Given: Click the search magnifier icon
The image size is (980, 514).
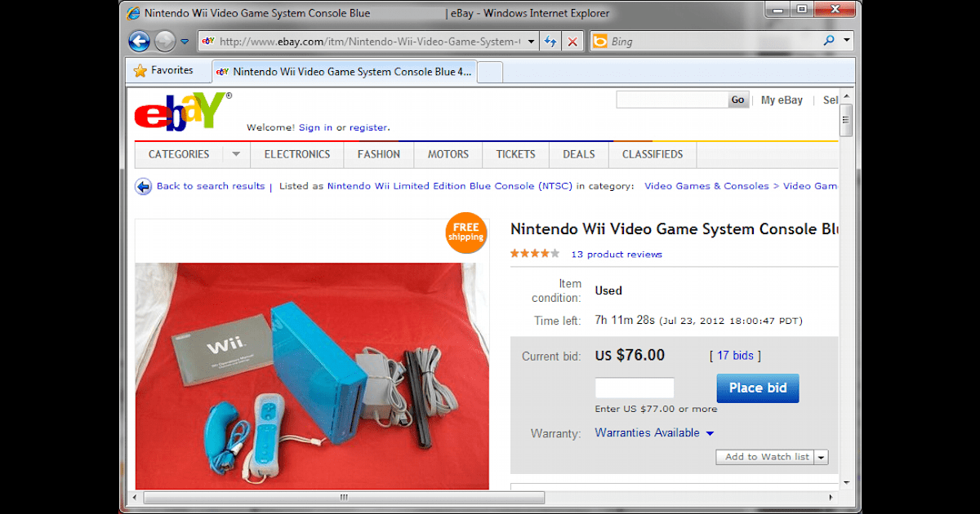Looking at the screenshot, I should pos(830,41).
